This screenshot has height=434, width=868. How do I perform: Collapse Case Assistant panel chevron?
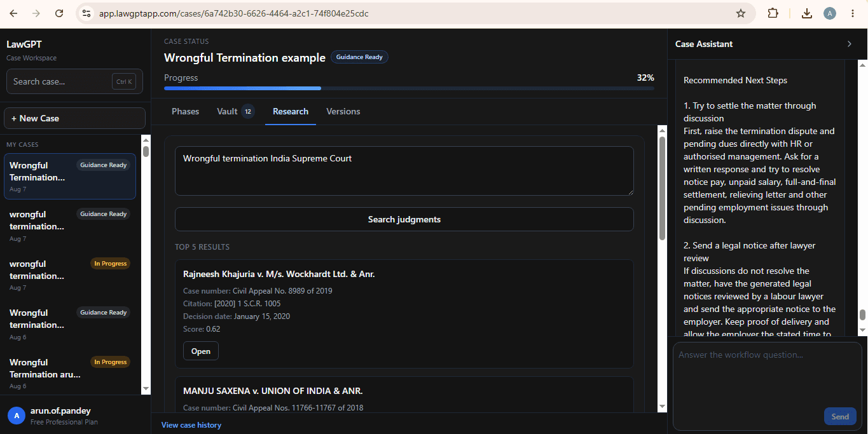click(x=849, y=44)
